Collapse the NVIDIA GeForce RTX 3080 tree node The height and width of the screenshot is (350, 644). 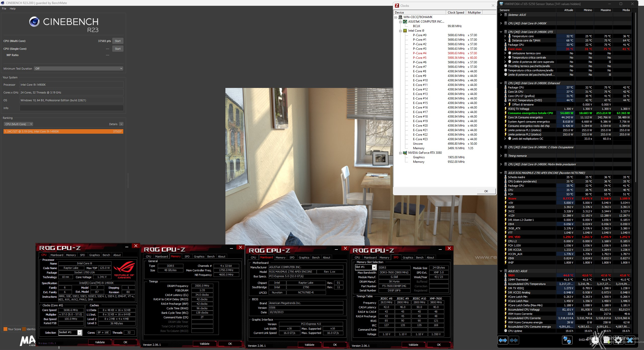click(x=400, y=153)
